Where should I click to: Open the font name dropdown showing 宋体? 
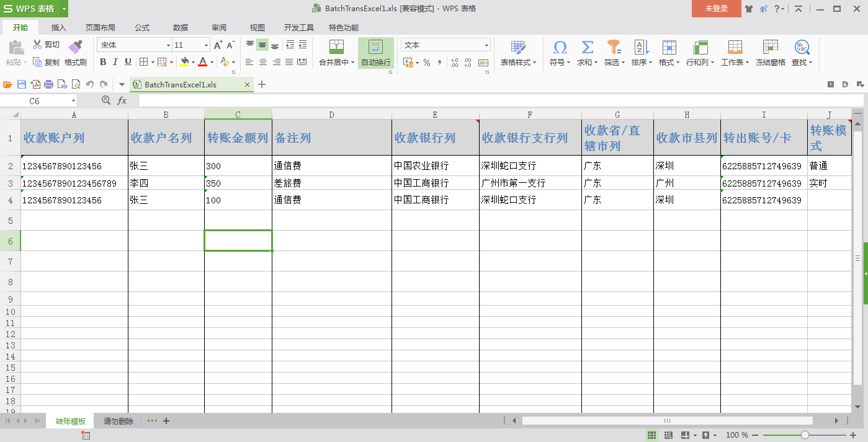click(x=168, y=45)
